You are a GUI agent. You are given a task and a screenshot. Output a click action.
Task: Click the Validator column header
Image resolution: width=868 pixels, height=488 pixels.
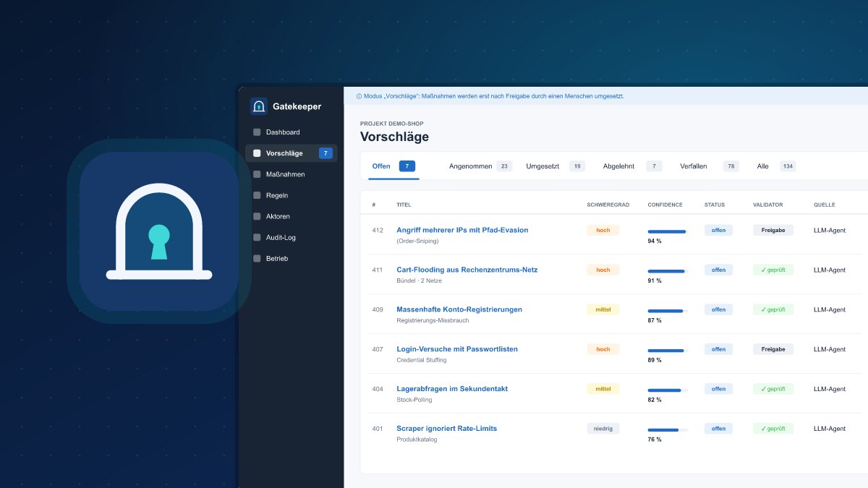click(767, 205)
